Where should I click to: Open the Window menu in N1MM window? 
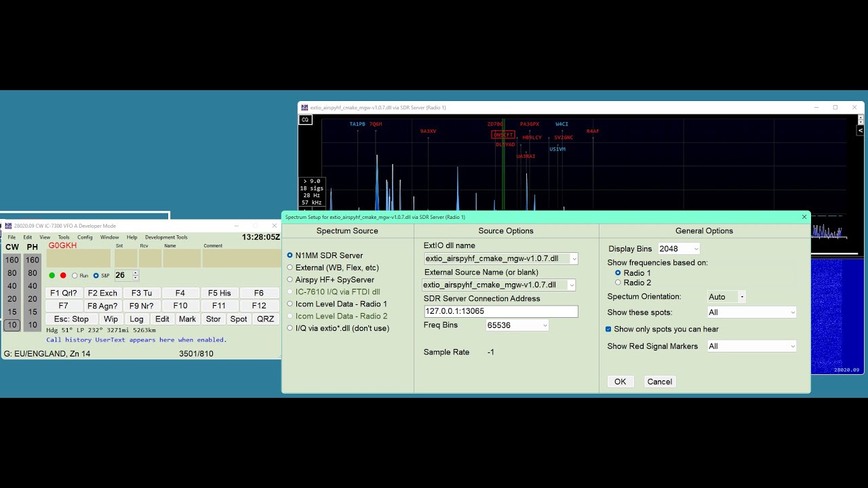pos(109,237)
